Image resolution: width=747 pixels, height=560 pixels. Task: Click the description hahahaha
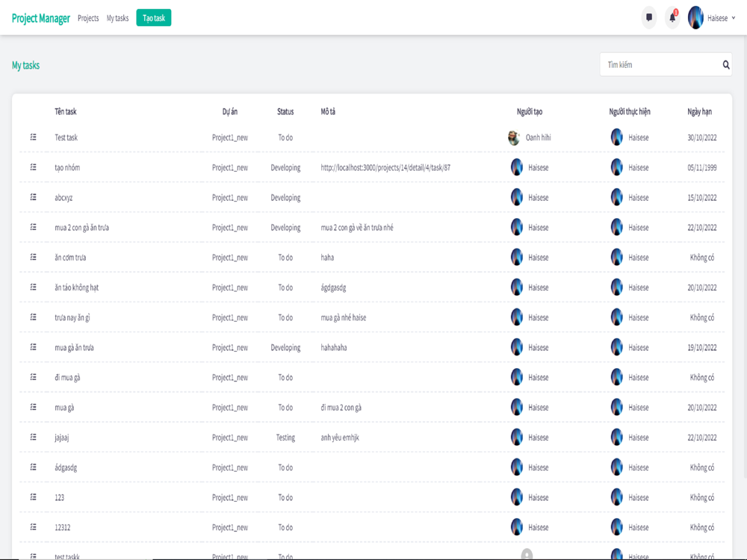tap(333, 348)
